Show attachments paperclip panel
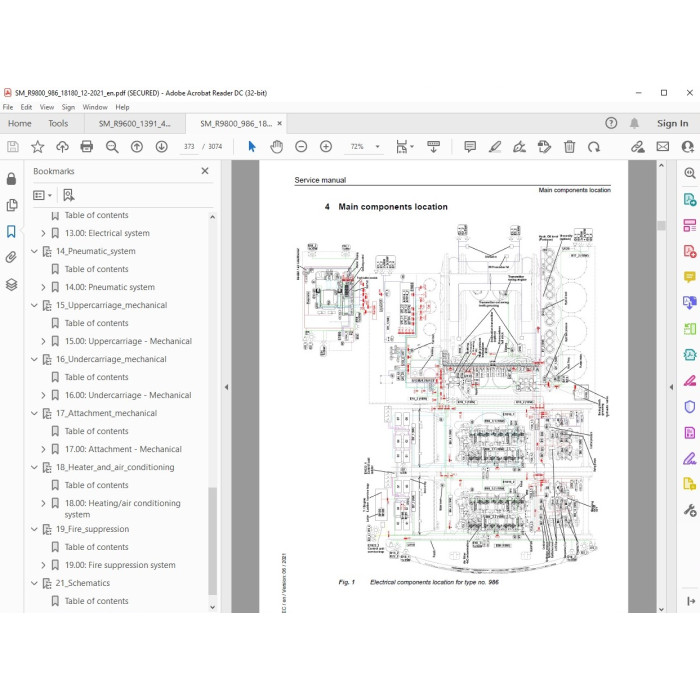This screenshot has height=700, width=700. (x=12, y=257)
